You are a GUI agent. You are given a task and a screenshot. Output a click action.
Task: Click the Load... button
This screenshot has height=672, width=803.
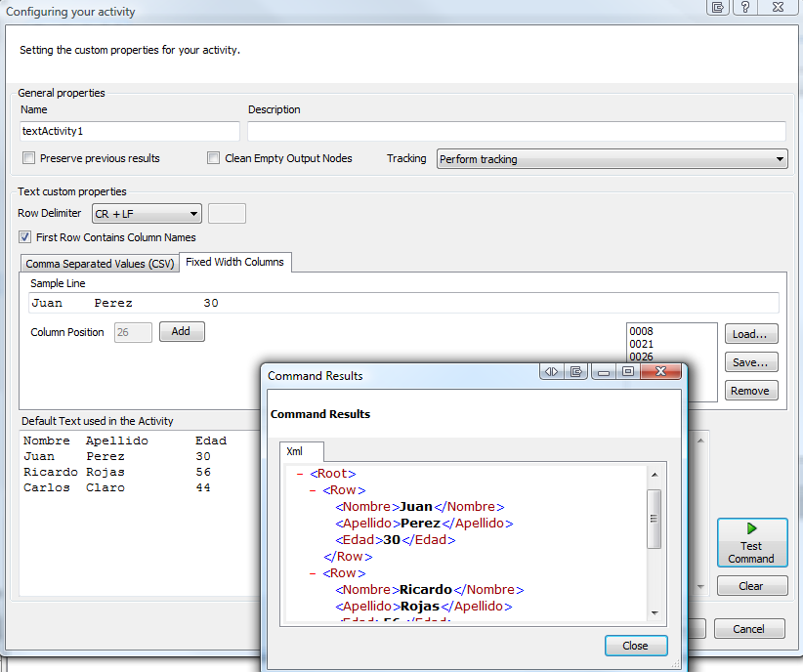coord(751,334)
